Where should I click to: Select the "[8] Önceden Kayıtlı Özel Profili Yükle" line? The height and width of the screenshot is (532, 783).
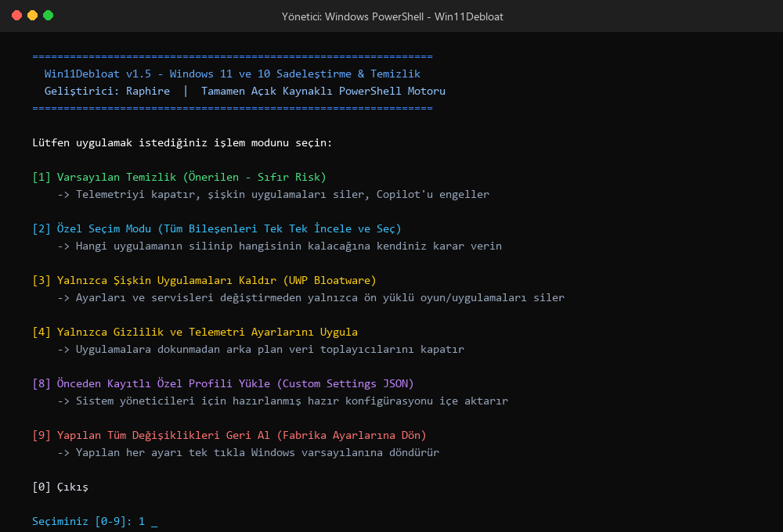[x=223, y=384]
